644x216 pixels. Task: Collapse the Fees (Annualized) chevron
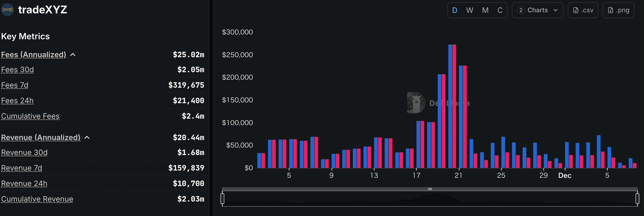pos(73,55)
